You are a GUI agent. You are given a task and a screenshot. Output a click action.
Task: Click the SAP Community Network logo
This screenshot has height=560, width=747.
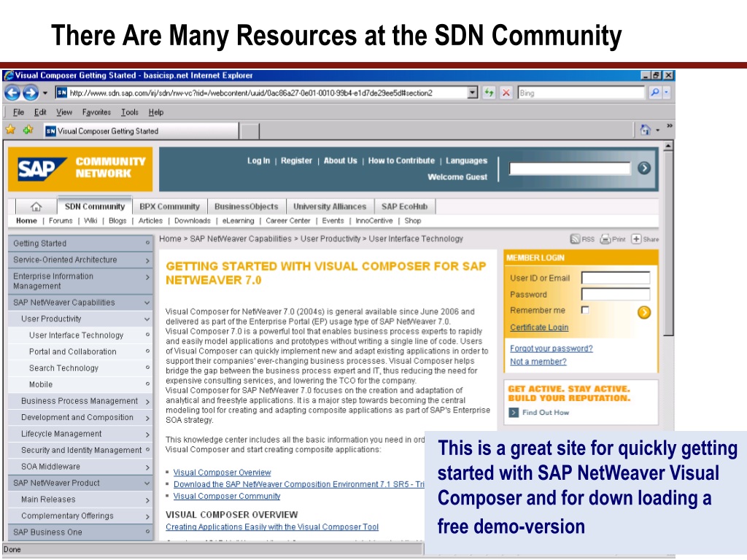80,168
